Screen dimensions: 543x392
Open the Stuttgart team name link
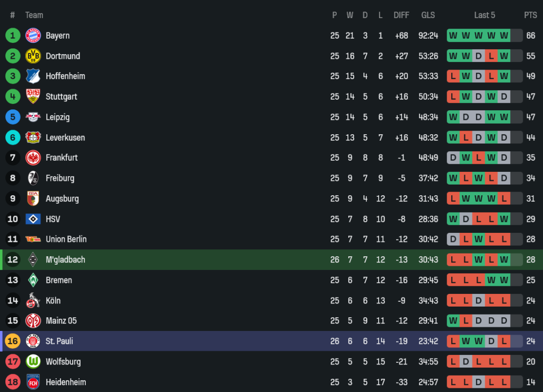point(62,97)
